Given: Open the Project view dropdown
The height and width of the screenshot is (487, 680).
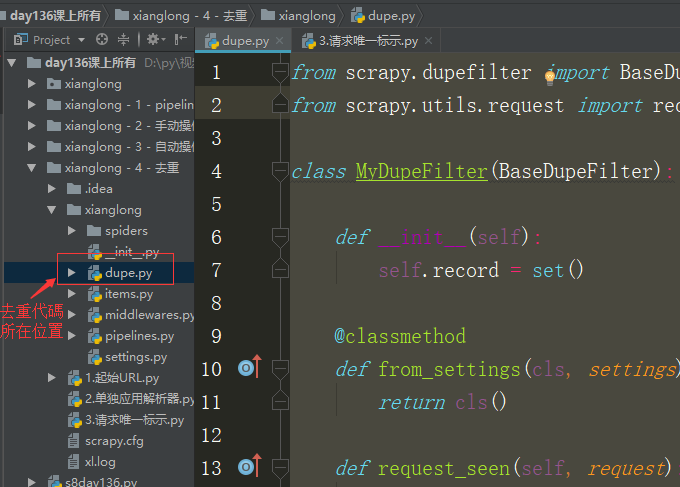Looking at the screenshot, I should [78, 40].
